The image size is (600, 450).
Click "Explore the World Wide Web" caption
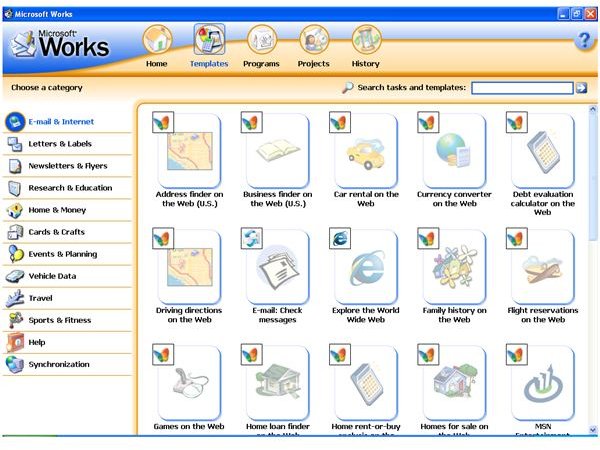[366, 315]
